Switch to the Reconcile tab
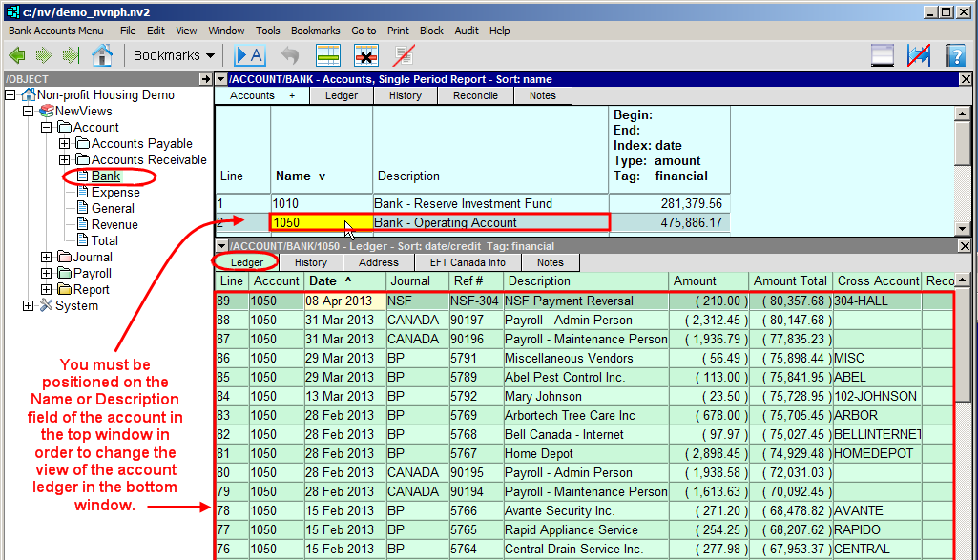 pyautogui.click(x=475, y=95)
